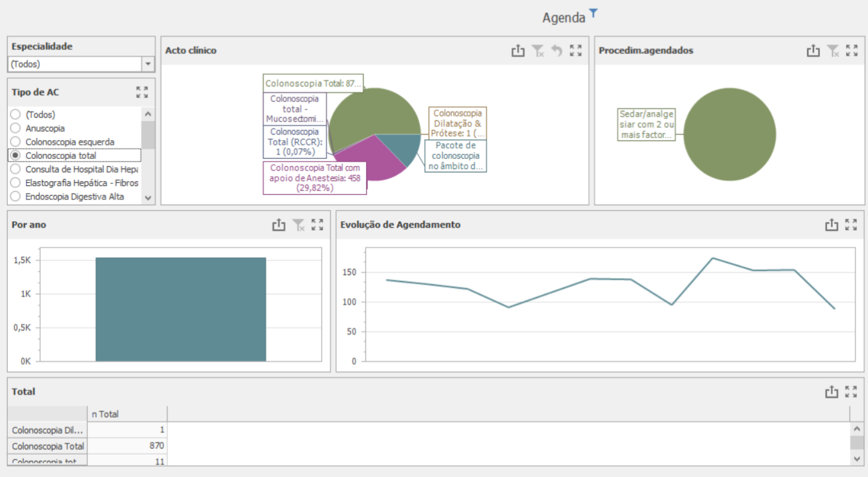Image resolution: width=868 pixels, height=477 pixels.
Task: Choose Colonoscopia esquerda radio option
Action: click(15, 142)
